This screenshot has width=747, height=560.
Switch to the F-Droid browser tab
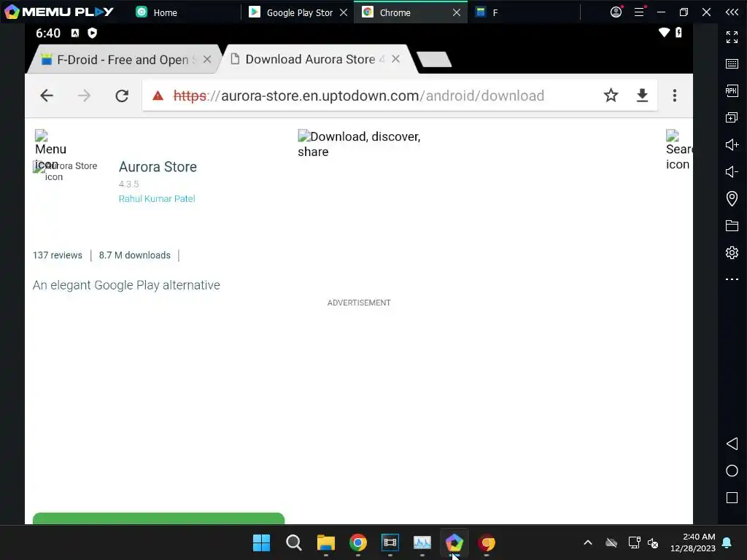pyautogui.click(x=122, y=60)
